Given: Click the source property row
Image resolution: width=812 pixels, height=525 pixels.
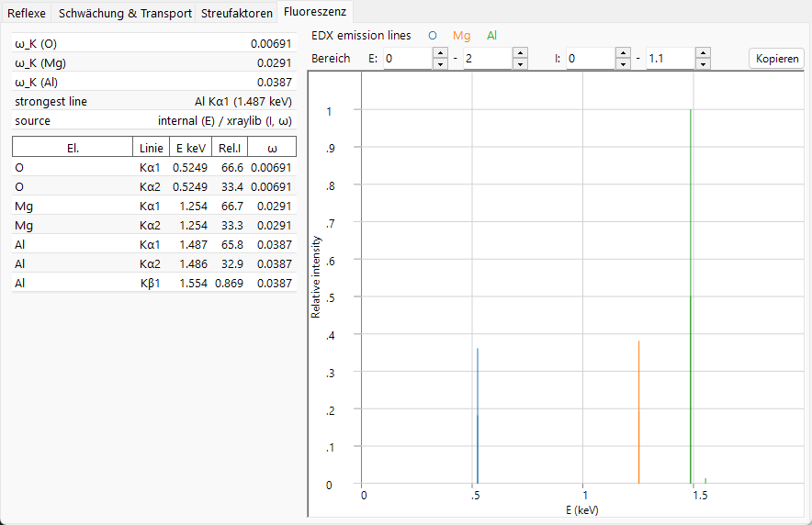Looking at the screenshot, I should pos(153,120).
